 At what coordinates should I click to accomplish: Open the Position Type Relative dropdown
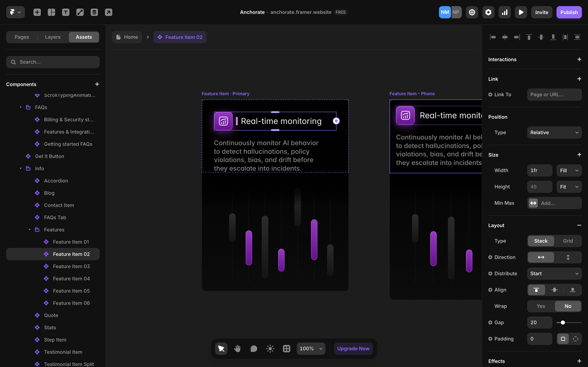(554, 132)
